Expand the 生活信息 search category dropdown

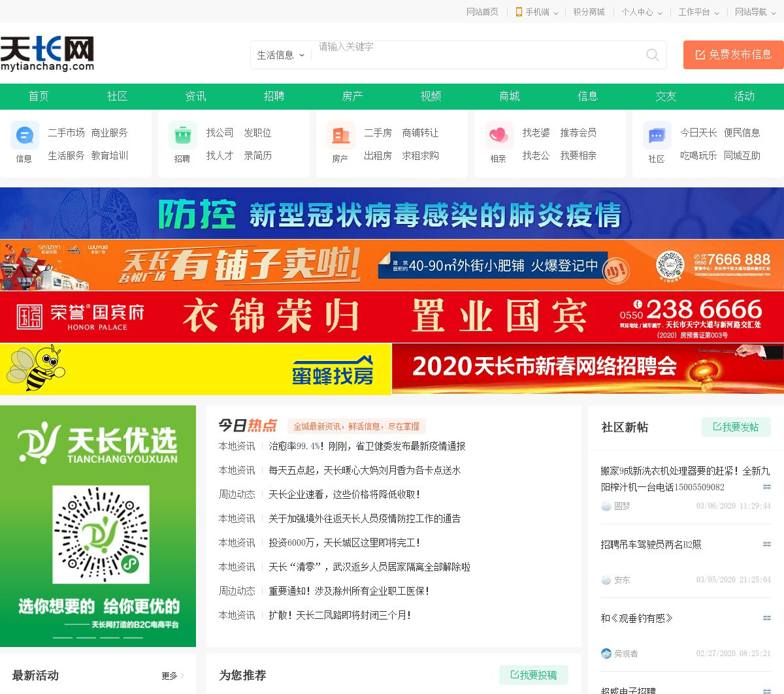(281, 55)
